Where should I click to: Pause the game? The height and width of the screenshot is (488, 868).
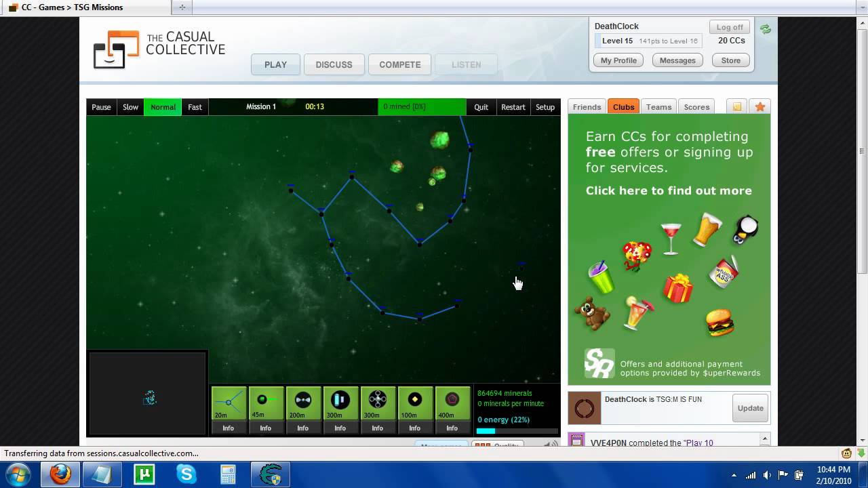click(x=101, y=107)
